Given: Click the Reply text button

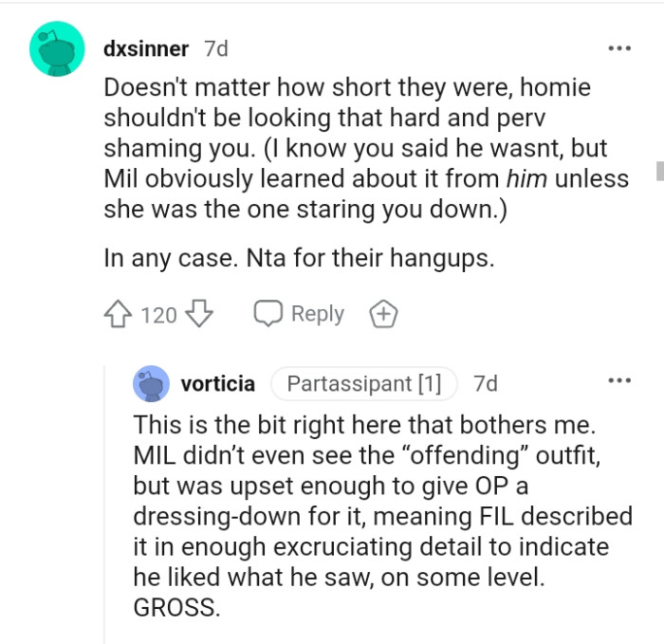Looking at the screenshot, I should point(317,314).
